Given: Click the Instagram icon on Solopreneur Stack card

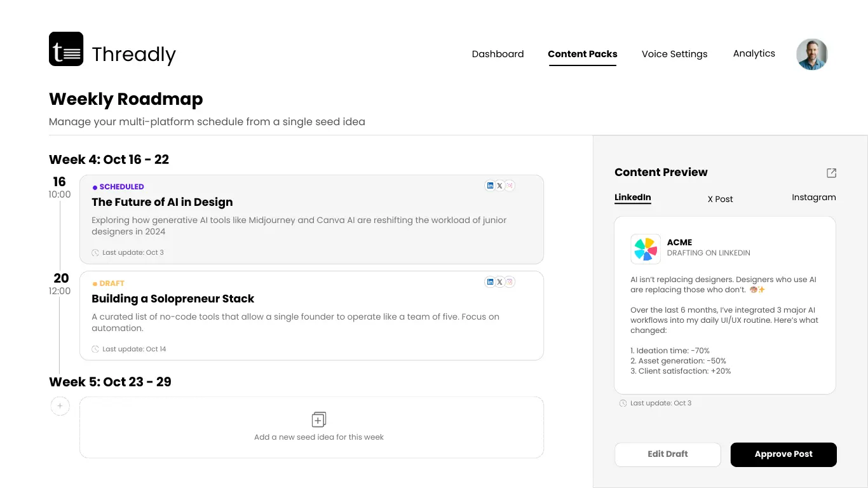Looking at the screenshot, I should pyautogui.click(x=510, y=282).
